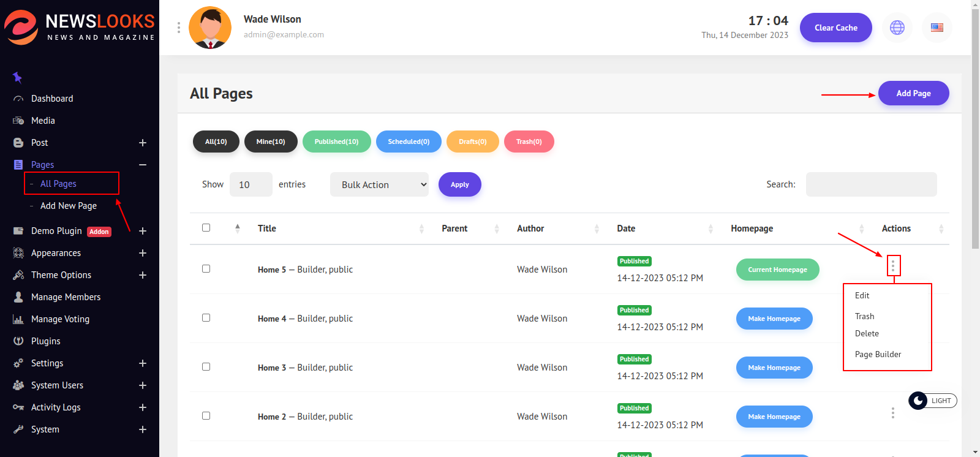Image resolution: width=980 pixels, height=457 pixels.
Task: Expand the Post submenu plus sign
Action: click(x=143, y=143)
